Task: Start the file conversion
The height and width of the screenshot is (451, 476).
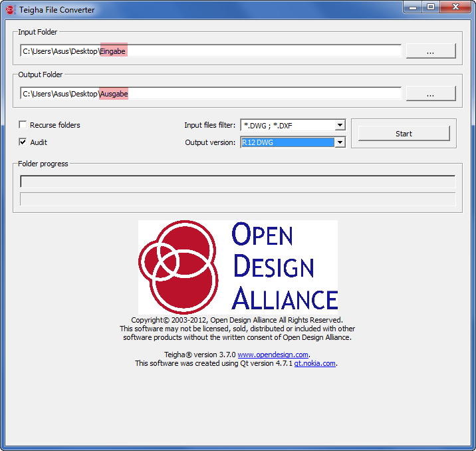Action: point(404,134)
